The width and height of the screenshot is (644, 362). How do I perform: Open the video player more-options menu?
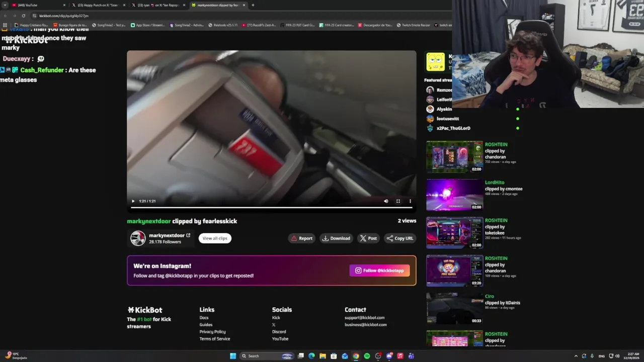(410, 201)
